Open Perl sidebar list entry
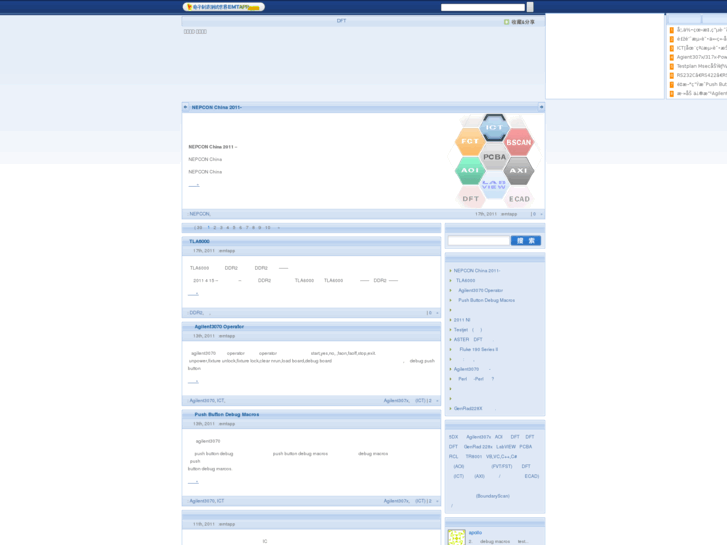 476,379
